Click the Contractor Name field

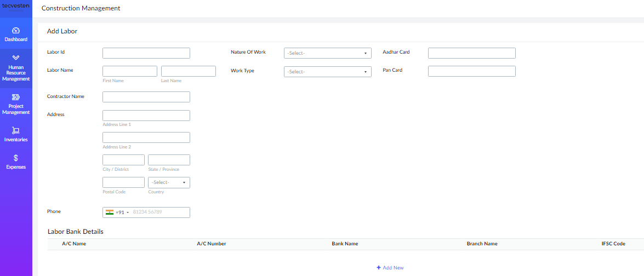pos(146,97)
